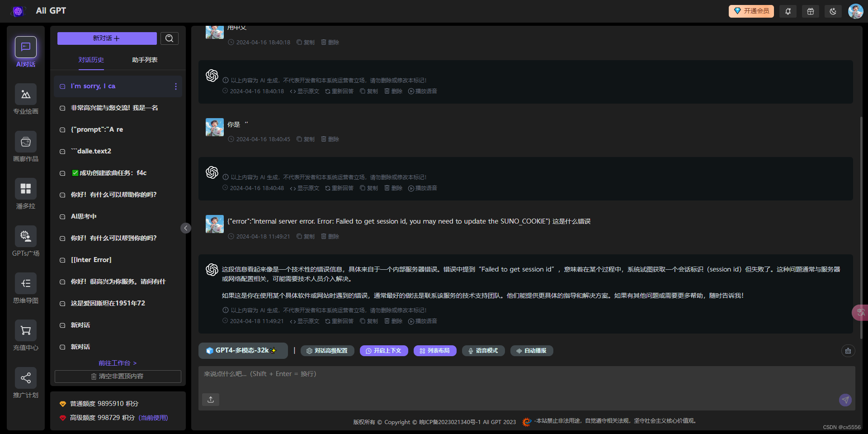Click the send message paper plane icon
The height and width of the screenshot is (434, 868).
tap(845, 400)
